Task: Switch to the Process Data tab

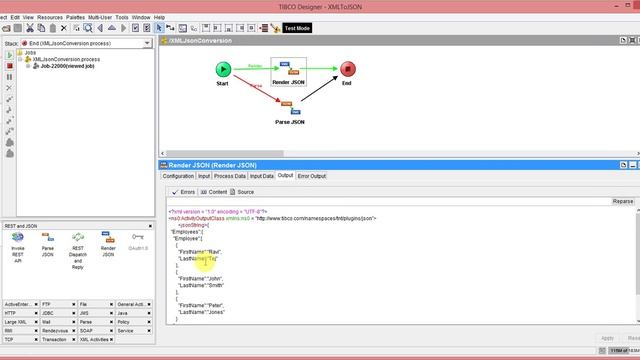Action: pyautogui.click(x=230, y=176)
